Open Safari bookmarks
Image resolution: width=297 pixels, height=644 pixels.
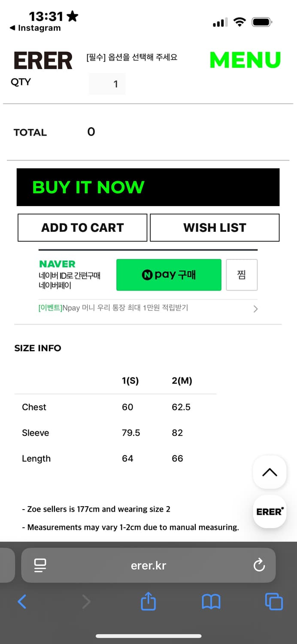coord(211,601)
